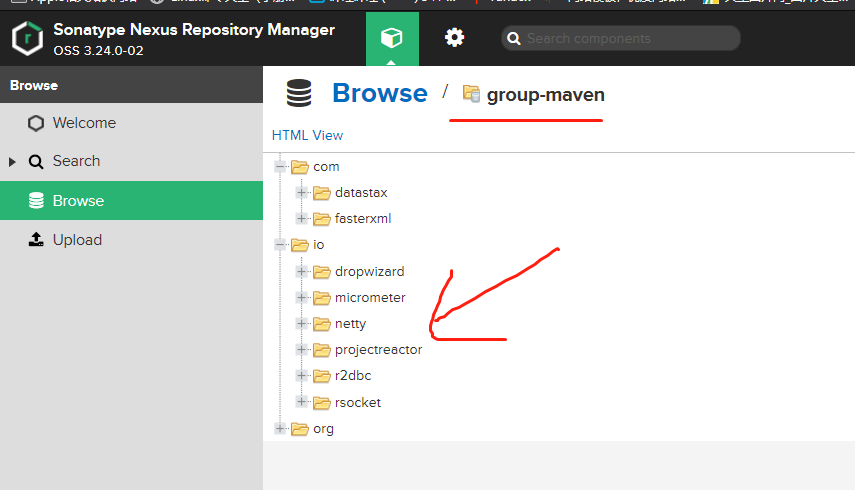Collapse the com folder
Image resolution: width=855 pixels, height=490 pixels.
280,166
